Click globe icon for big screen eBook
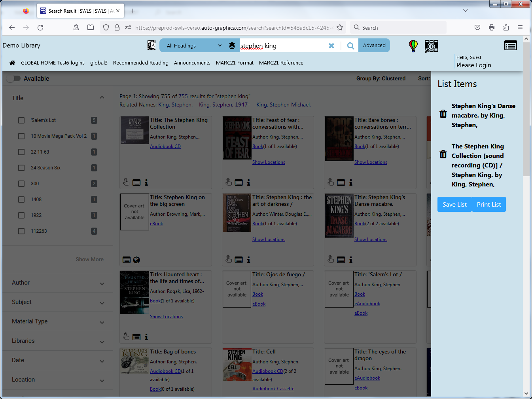Screen dimensions: 532x399 coord(136,260)
